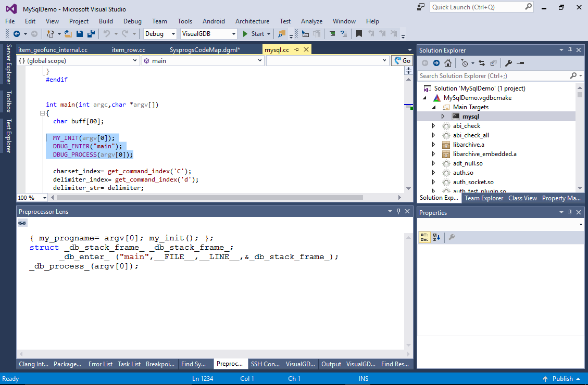
Task: Click Sync with Active Document icon
Action: [x=482, y=63]
